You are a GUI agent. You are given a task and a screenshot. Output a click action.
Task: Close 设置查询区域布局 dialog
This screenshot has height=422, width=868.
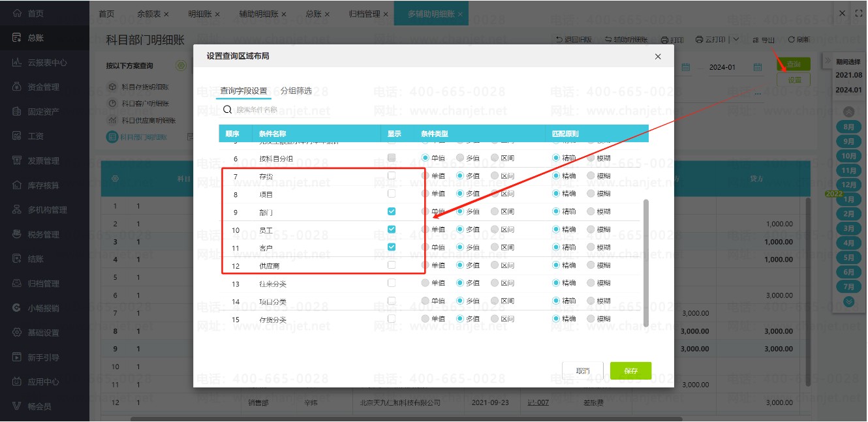pyautogui.click(x=657, y=57)
